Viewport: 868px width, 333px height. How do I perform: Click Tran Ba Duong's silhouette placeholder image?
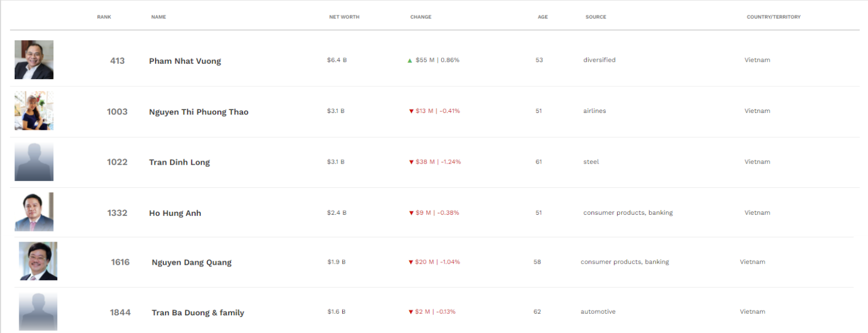(38, 312)
